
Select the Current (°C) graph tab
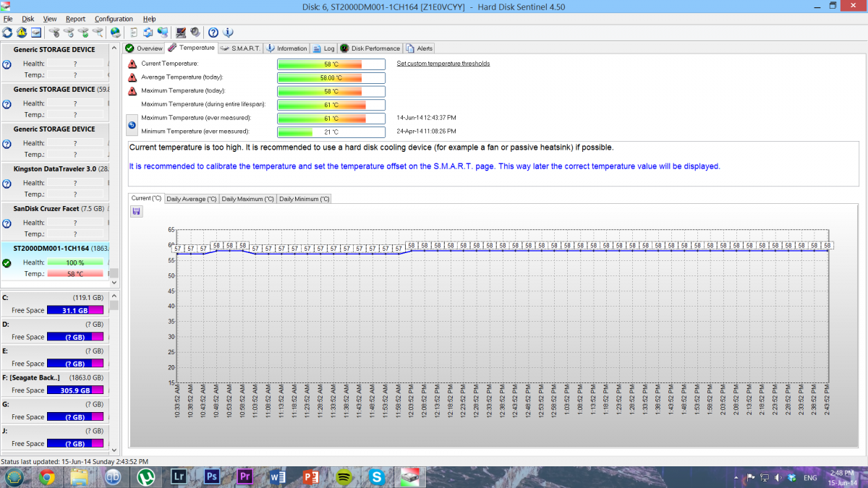point(146,198)
